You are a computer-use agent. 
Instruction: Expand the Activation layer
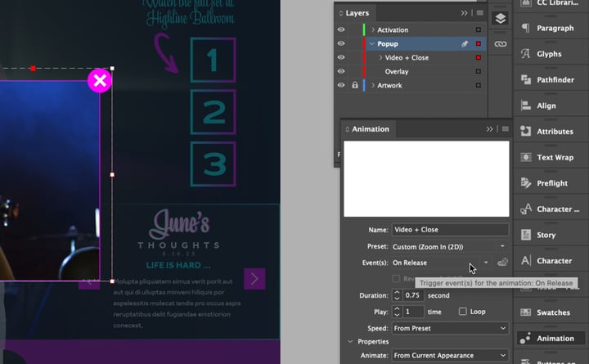point(373,29)
